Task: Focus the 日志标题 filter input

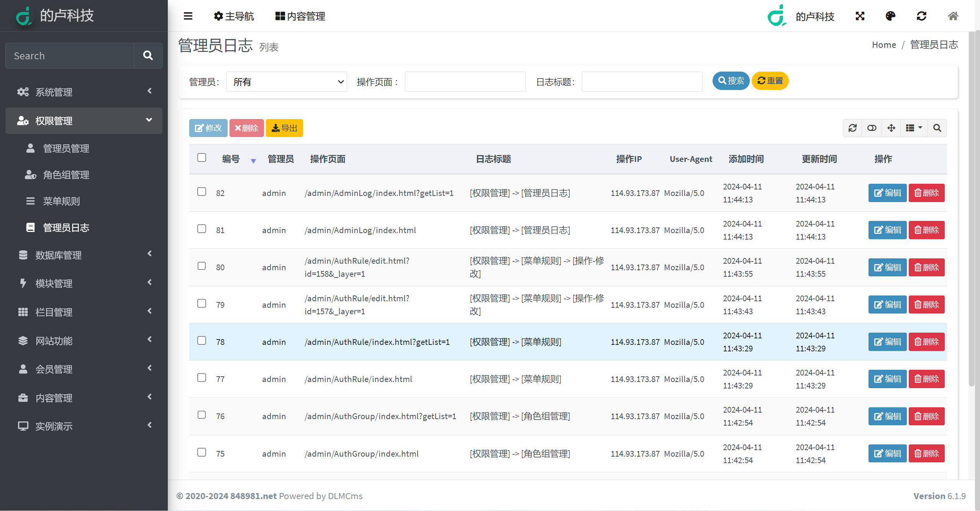Action: pos(642,82)
